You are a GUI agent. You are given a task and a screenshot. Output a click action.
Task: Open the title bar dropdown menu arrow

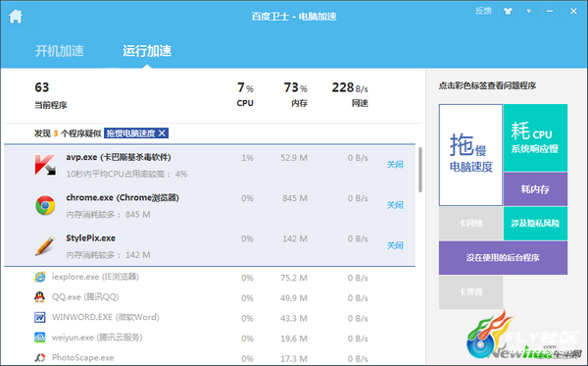click(x=529, y=11)
